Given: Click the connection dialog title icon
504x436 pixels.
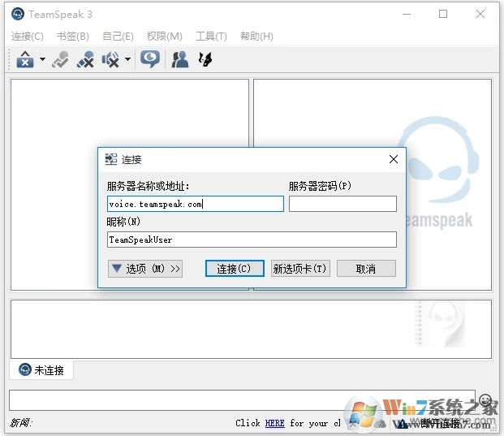Looking at the screenshot, I should click(111, 159).
